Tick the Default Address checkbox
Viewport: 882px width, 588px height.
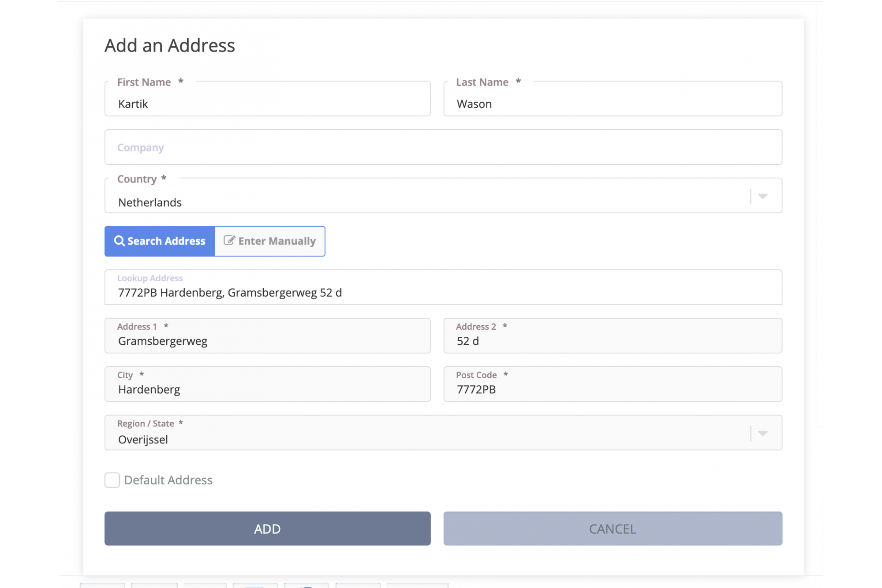coord(112,480)
